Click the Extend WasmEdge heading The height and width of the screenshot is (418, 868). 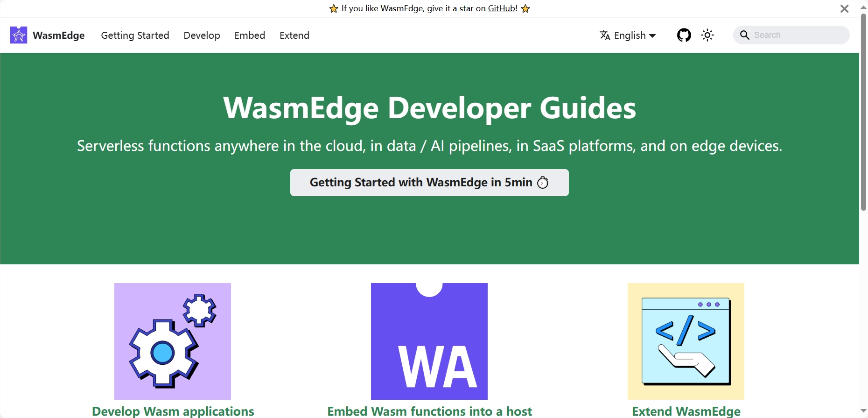coord(686,411)
